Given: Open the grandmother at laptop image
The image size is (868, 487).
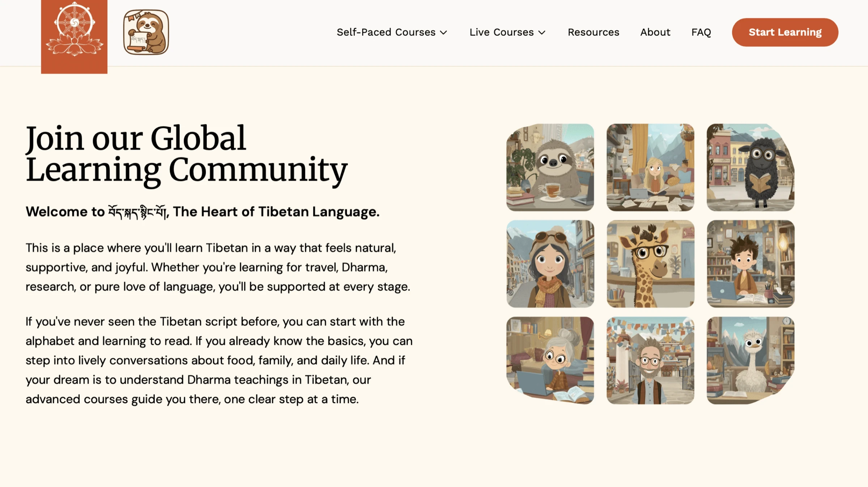Looking at the screenshot, I should pyautogui.click(x=550, y=360).
